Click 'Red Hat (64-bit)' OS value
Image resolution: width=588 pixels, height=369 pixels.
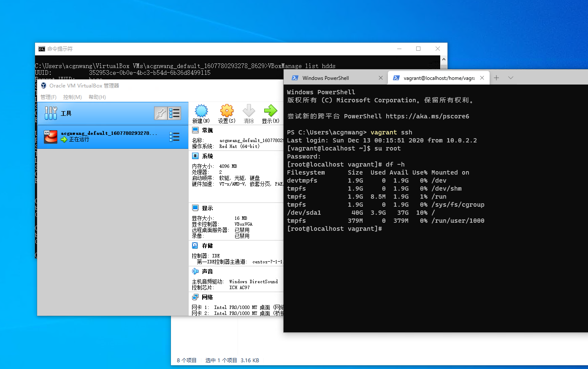click(x=239, y=146)
